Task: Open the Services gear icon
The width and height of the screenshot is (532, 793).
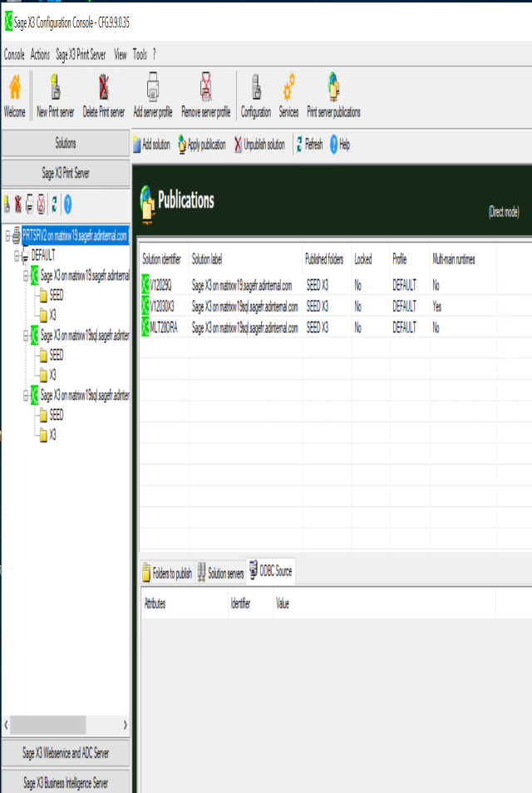Action: (x=288, y=87)
